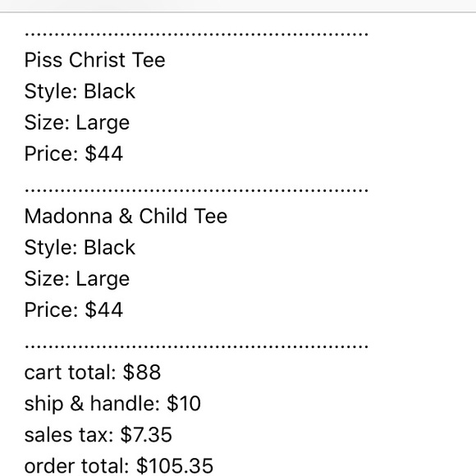Click Price: $44 under Madonna & Child Tee

tap(74, 310)
